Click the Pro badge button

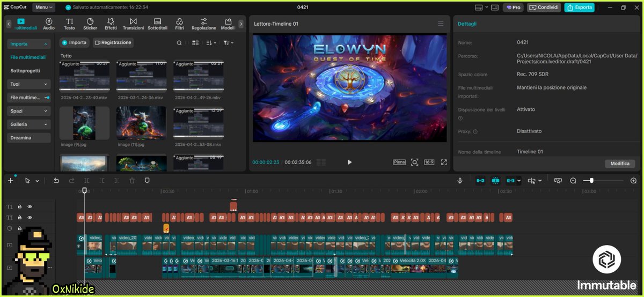513,8
